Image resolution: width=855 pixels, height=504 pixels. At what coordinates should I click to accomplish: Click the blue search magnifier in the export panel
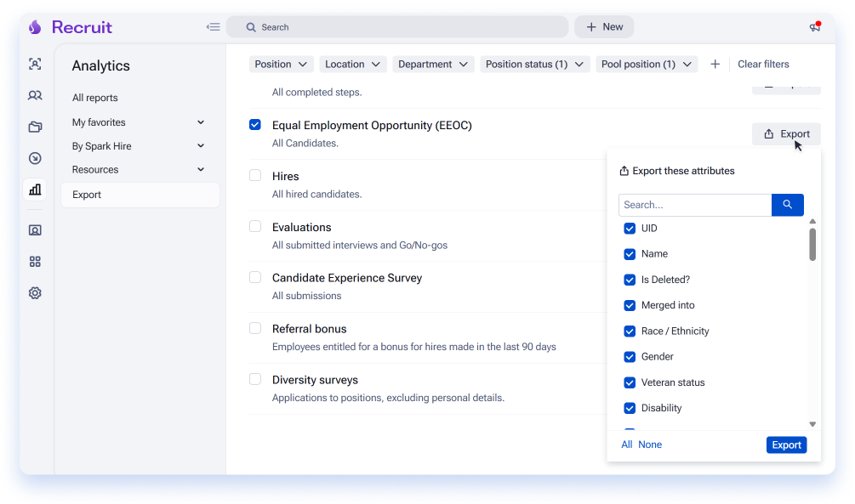coord(788,205)
